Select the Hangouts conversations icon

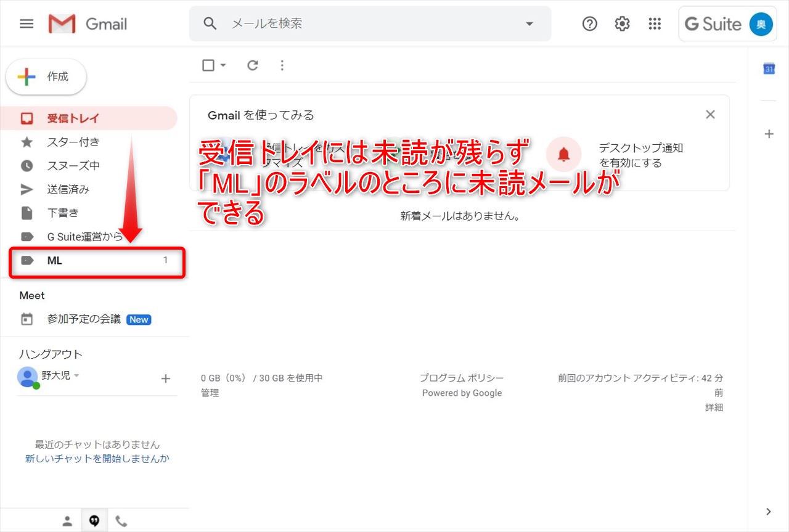point(94,521)
